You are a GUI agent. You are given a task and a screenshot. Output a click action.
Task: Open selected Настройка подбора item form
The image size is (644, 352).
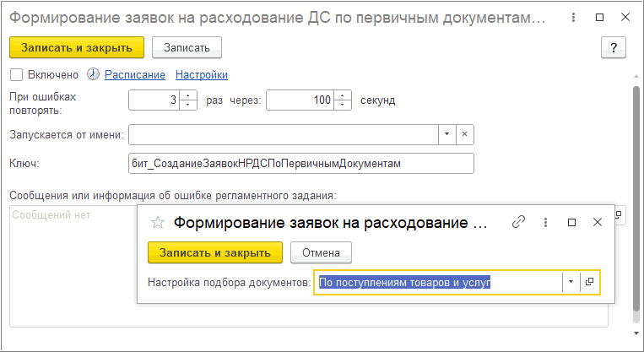point(590,282)
